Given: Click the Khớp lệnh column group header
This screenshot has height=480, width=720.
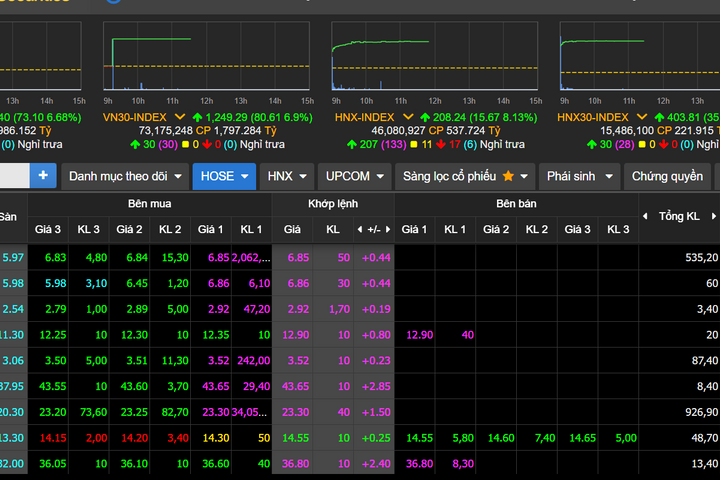Looking at the screenshot, I should click(333, 204).
